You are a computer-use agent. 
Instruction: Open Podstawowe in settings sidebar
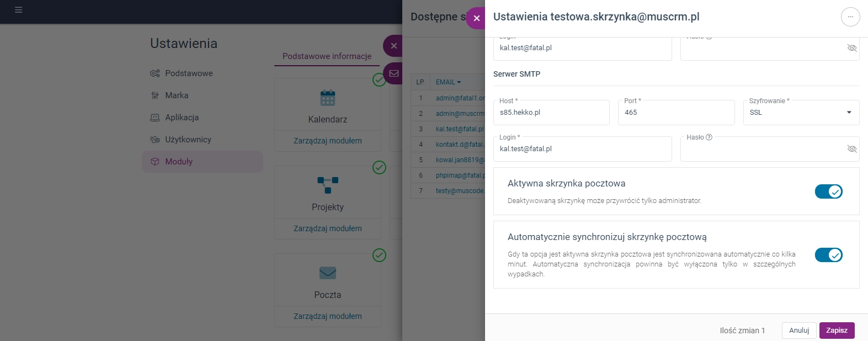(x=202, y=73)
